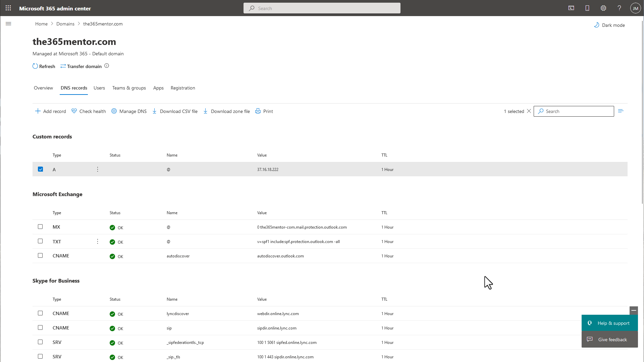Select the sip CNAME checkbox

40,327
